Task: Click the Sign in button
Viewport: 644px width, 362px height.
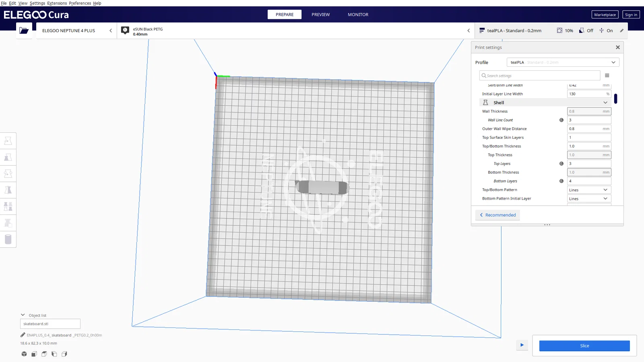Action: (631, 14)
